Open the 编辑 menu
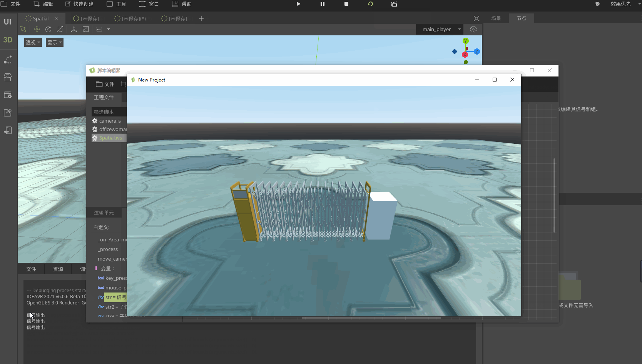 [43, 4]
